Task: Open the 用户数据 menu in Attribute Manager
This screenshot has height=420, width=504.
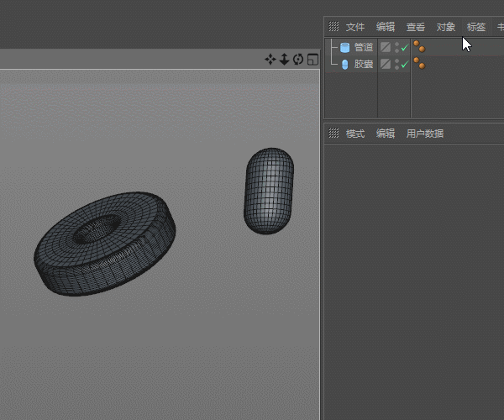Action: tap(425, 134)
